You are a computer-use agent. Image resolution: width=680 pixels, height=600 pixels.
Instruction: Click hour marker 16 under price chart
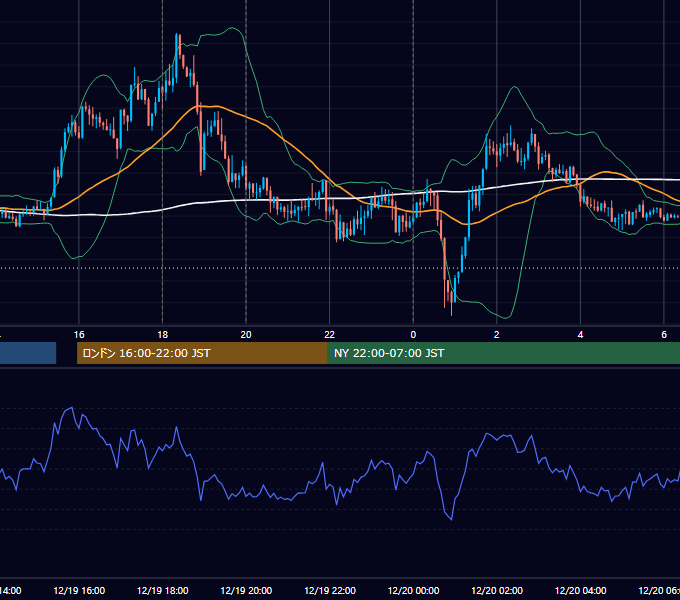pyautogui.click(x=79, y=335)
